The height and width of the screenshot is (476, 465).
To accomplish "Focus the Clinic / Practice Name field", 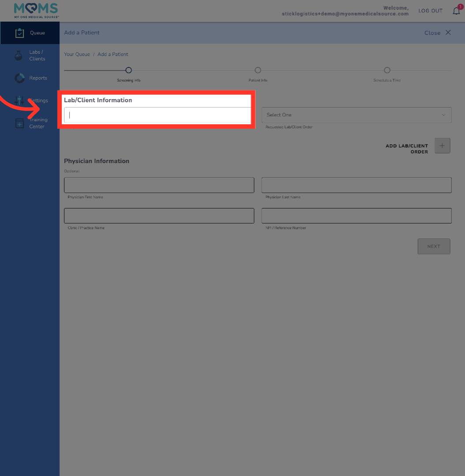I will pos(159,216).
